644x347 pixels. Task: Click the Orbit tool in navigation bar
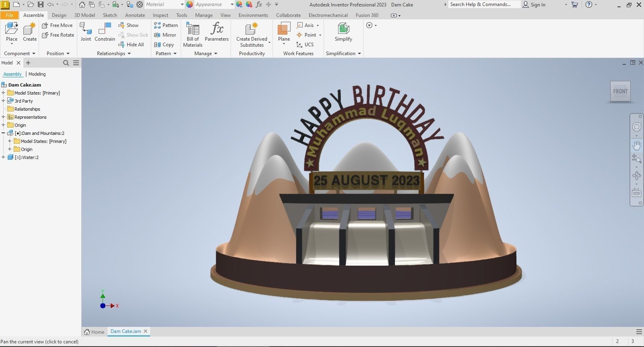(636, 176)
